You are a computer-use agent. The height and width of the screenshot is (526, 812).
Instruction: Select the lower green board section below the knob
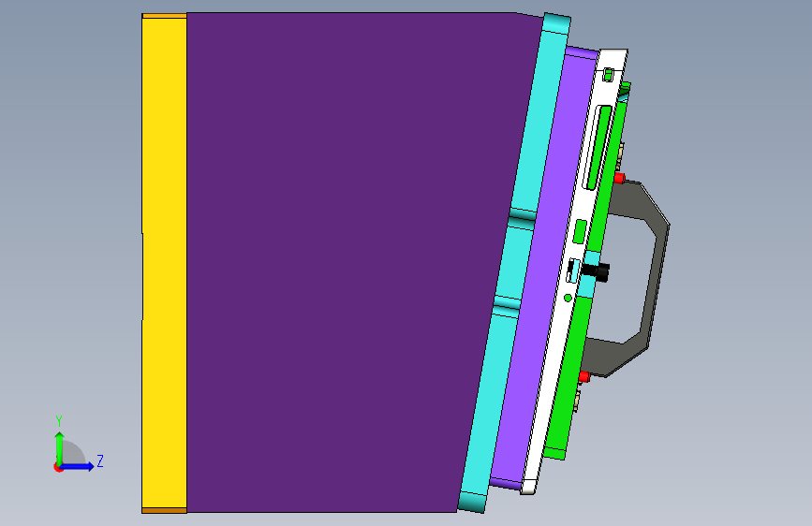click(568, 378)
